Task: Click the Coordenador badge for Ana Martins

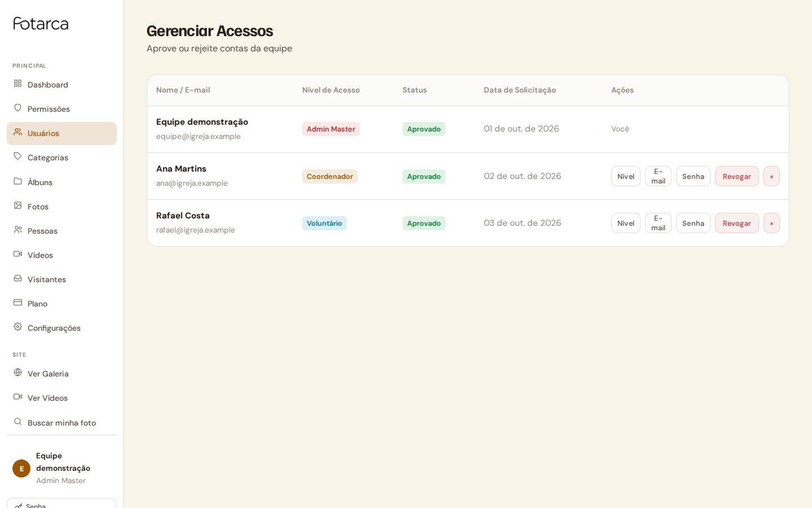Action: click(330, 176)
